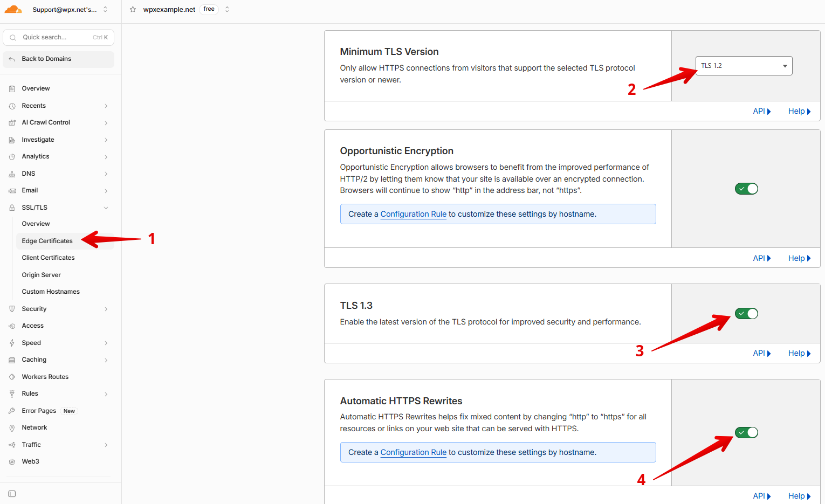This screenshot has height=504, width=825.
Task: Click the Rules filter icon
Action: [12, 393]
